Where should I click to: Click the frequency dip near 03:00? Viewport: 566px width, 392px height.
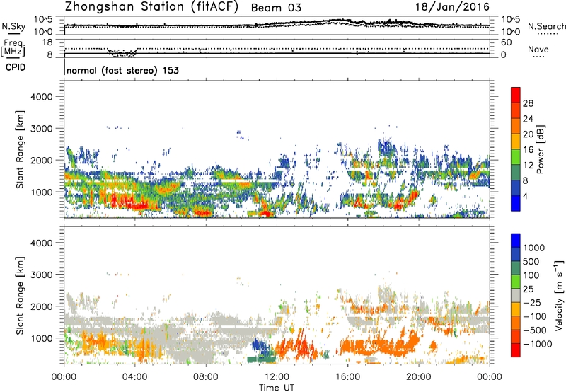[x=122, y=53]
